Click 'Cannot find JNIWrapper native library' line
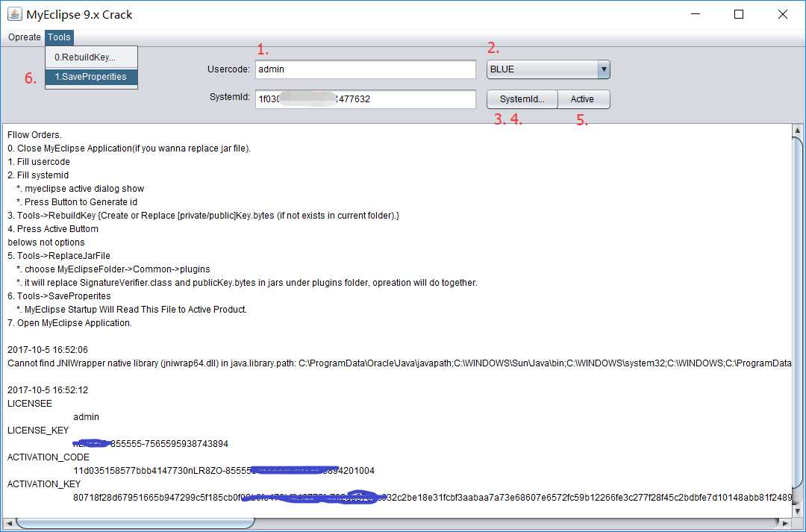This screenshot has width=806, height=532. coord(399,363)
